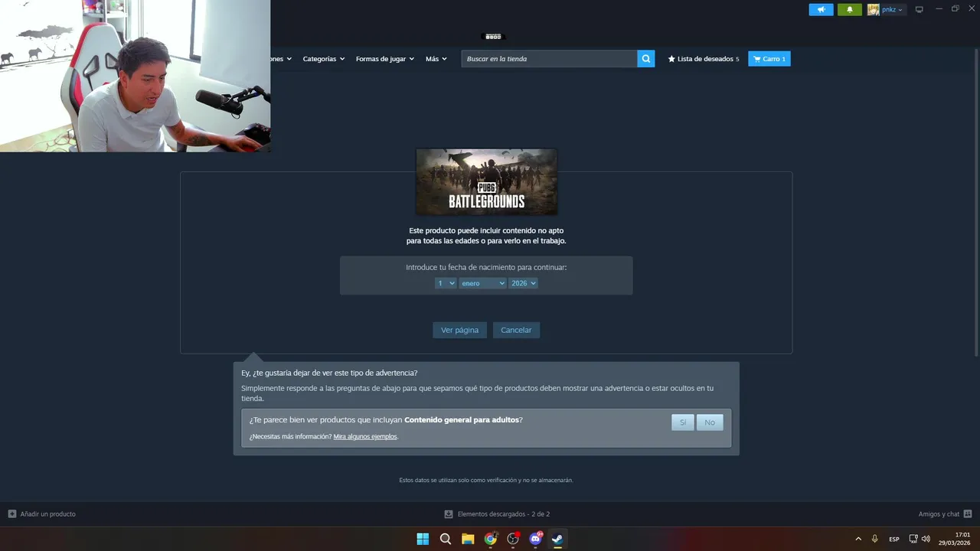Answer No to adult content question
This screenshot has width=980, height=551.
coord(710,422)
